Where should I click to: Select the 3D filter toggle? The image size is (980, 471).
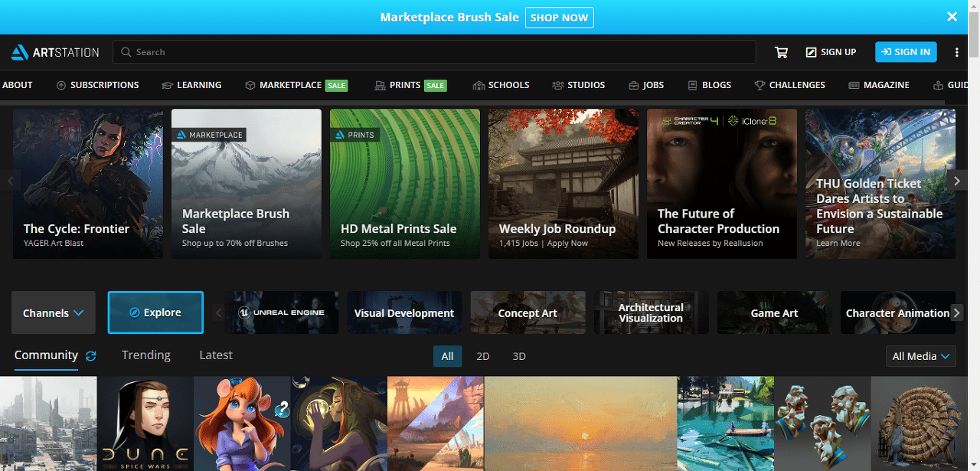tap(519, 356)
